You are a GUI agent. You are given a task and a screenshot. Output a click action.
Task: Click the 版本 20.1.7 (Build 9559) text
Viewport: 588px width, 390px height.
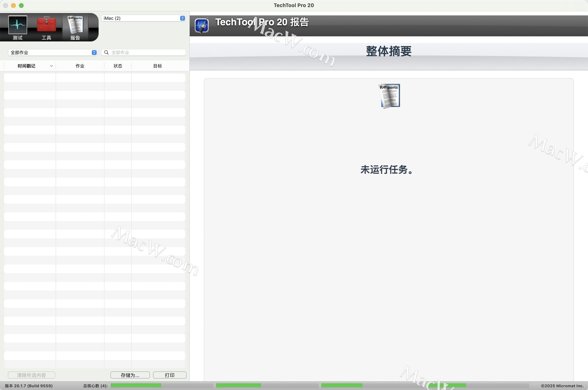pyautogui.click(x=29, y=386)
